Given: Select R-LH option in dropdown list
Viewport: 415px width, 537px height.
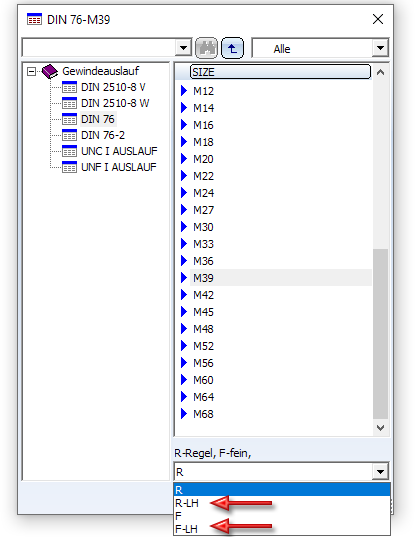Looking at the screenshot, I should pyautogui.click(x=282, y=503).
